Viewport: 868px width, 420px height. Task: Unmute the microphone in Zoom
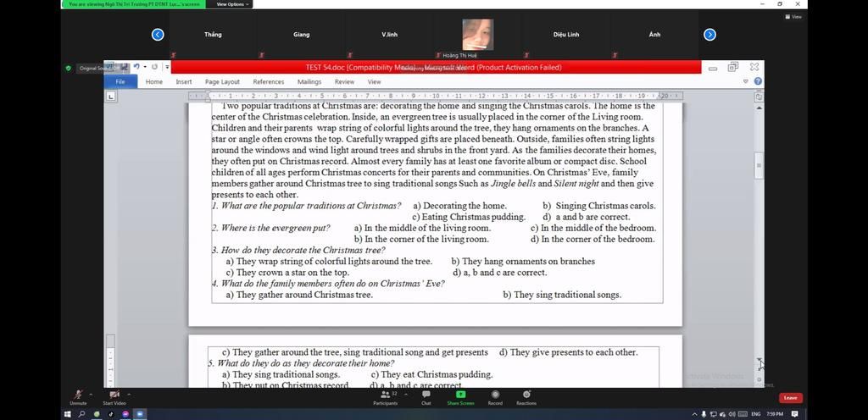[x=78, y=397]
